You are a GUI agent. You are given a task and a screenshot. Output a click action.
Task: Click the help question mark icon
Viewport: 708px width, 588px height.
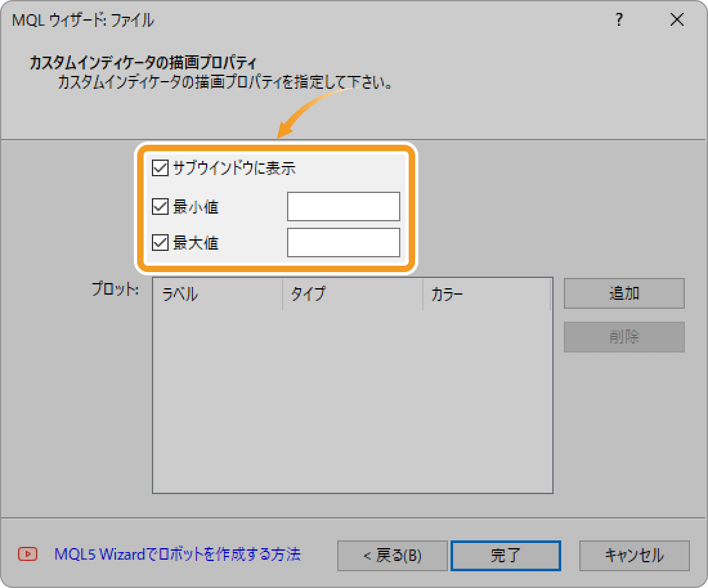[x=619, y=19]
